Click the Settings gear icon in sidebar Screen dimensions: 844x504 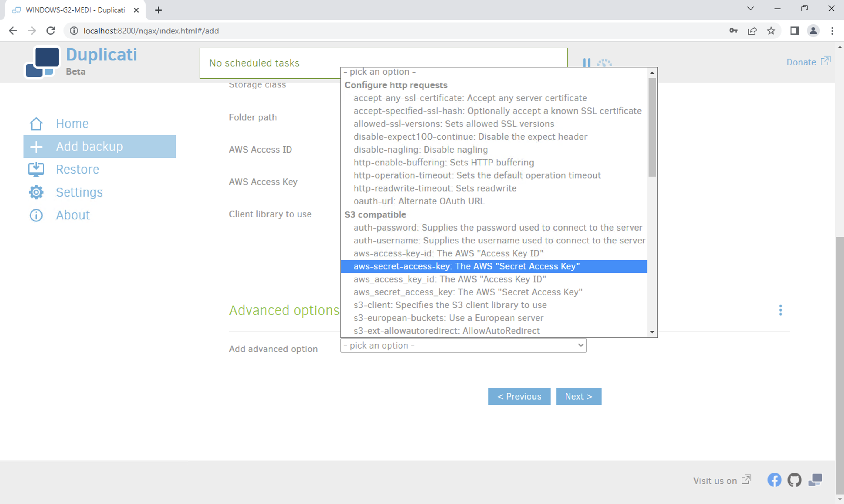[36, 192]
